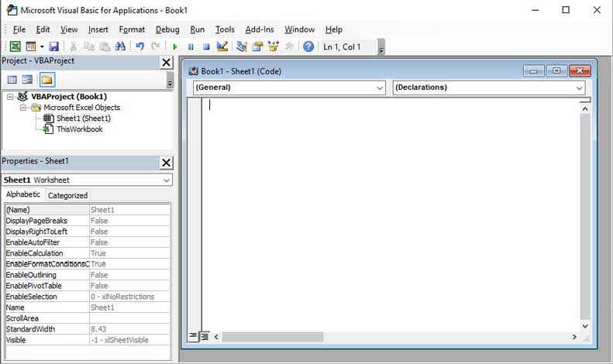
Task: Close the Properties - Sheet1 panel
Action: [x=166, y=163]
